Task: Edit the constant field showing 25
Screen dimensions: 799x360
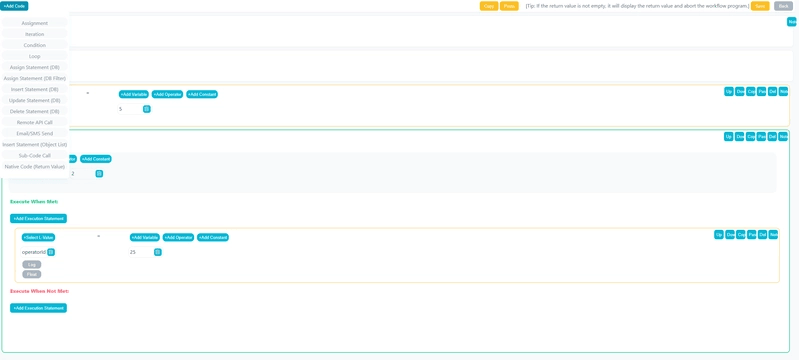Action: click(x=141, y=252)
